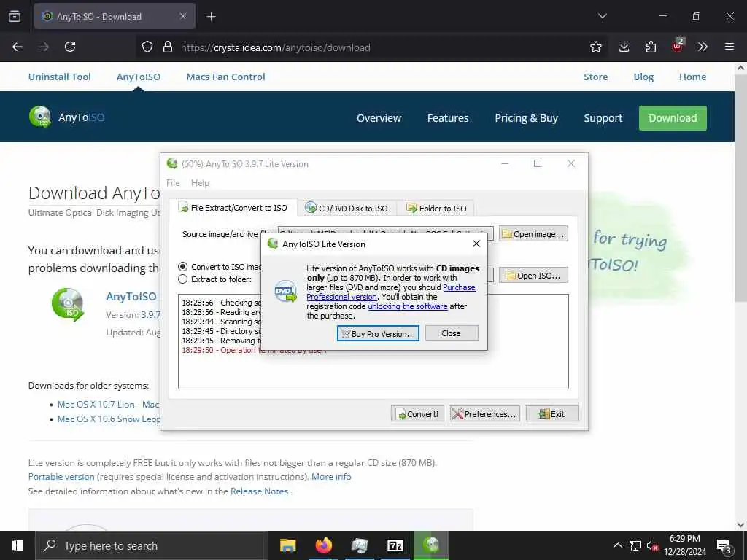Click the Firefox back arrow
This screenshot has height=560, width=747.
tap(18, 47)
